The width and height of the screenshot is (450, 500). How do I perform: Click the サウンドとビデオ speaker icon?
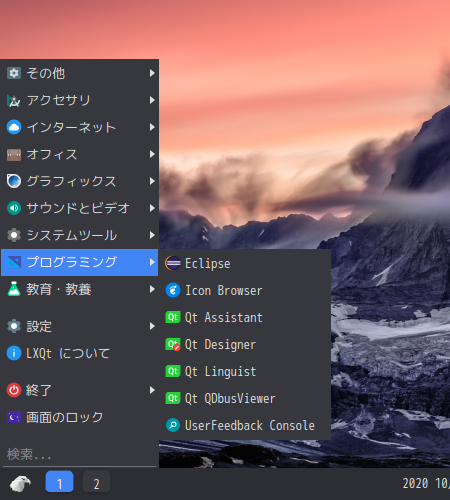[14, 208]
